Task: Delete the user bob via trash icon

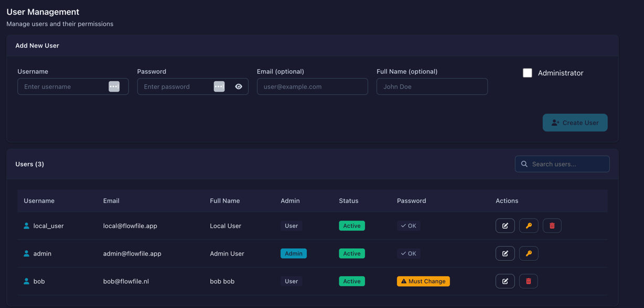Action: (528, 281)
